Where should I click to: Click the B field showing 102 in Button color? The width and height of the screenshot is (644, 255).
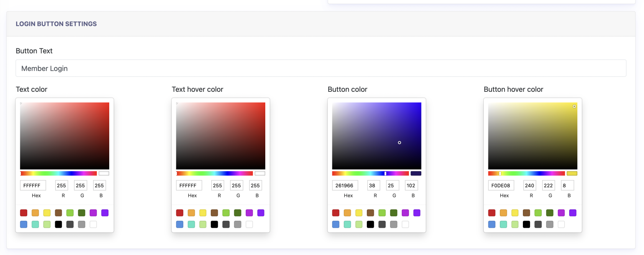click(411, 185)
